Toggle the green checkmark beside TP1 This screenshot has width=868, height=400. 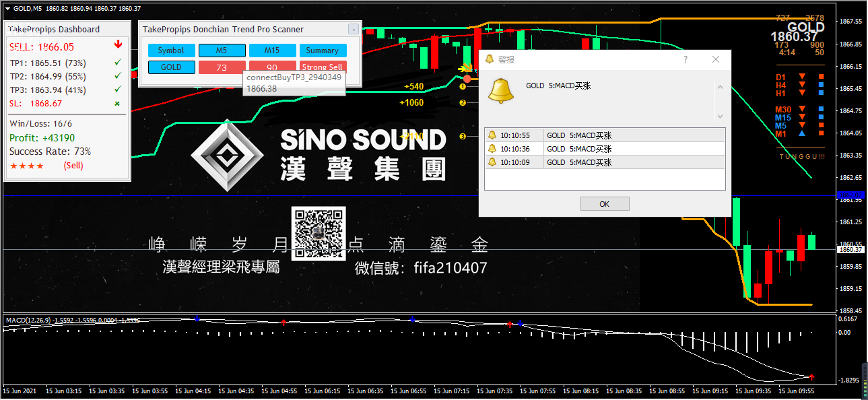[x=118, y=63]
